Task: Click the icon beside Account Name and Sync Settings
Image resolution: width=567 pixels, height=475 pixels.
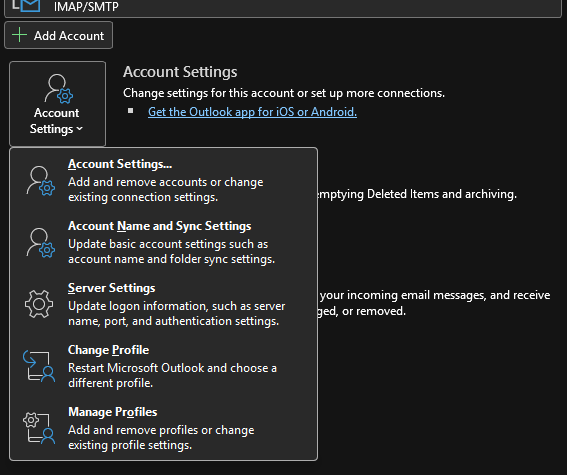Action: 40,243
